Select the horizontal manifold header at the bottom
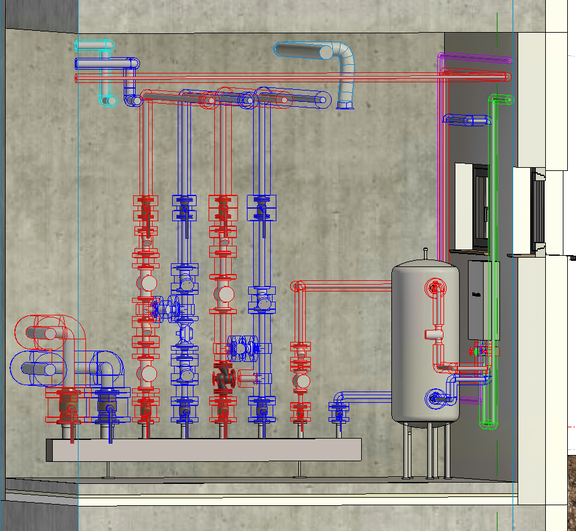Screen dimensions: 576x531 pyautogui.click(x=204, y=449)
